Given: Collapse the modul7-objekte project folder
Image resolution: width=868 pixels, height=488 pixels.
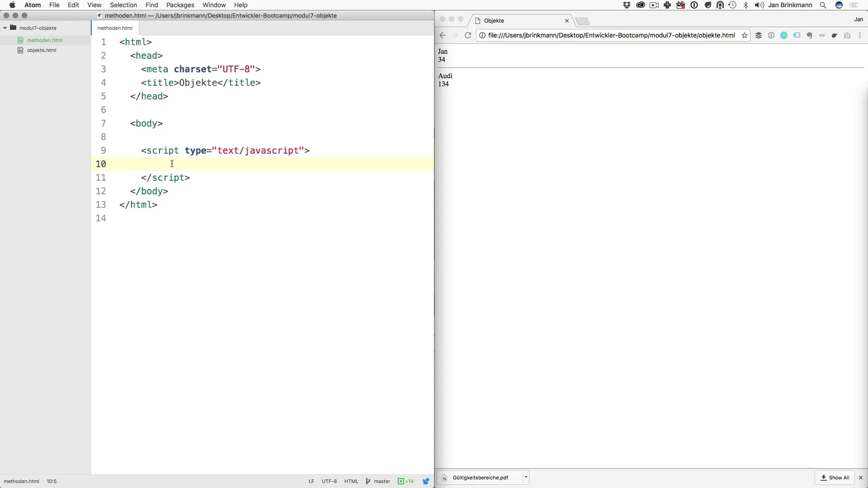Looking at the screenshot, I should tap(5, 28).
